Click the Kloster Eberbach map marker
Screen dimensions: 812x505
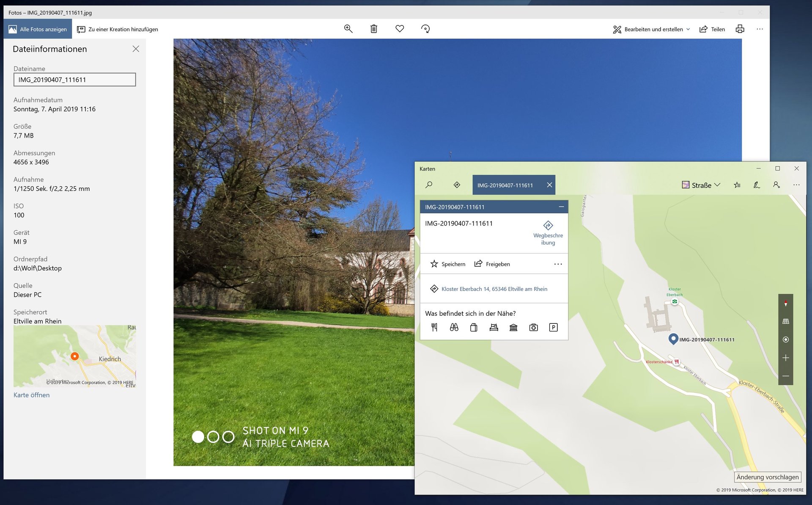tap(675, 301)
